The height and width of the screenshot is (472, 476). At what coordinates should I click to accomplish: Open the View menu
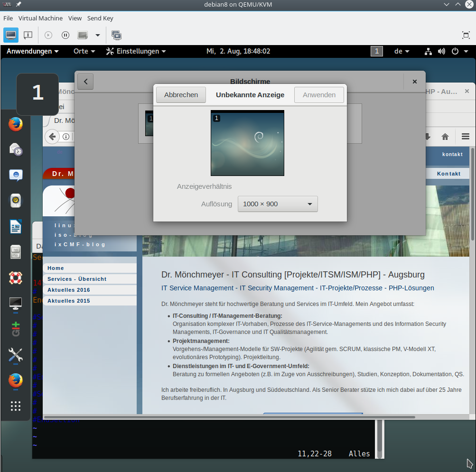75,18
